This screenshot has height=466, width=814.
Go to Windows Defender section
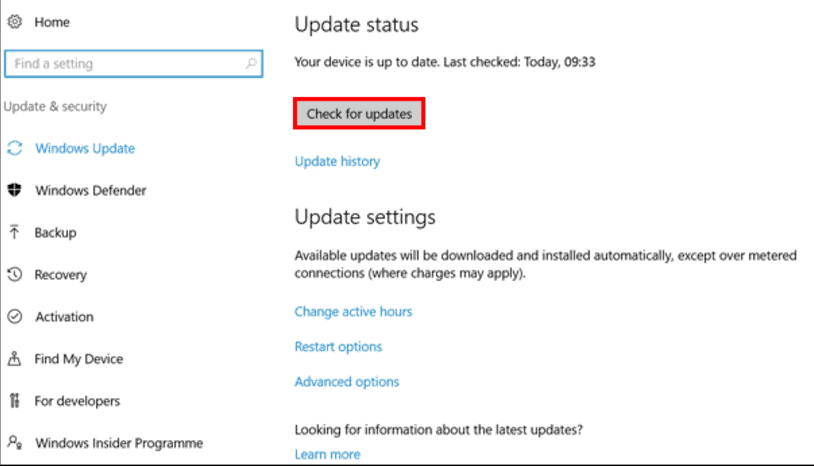(91, 190)
